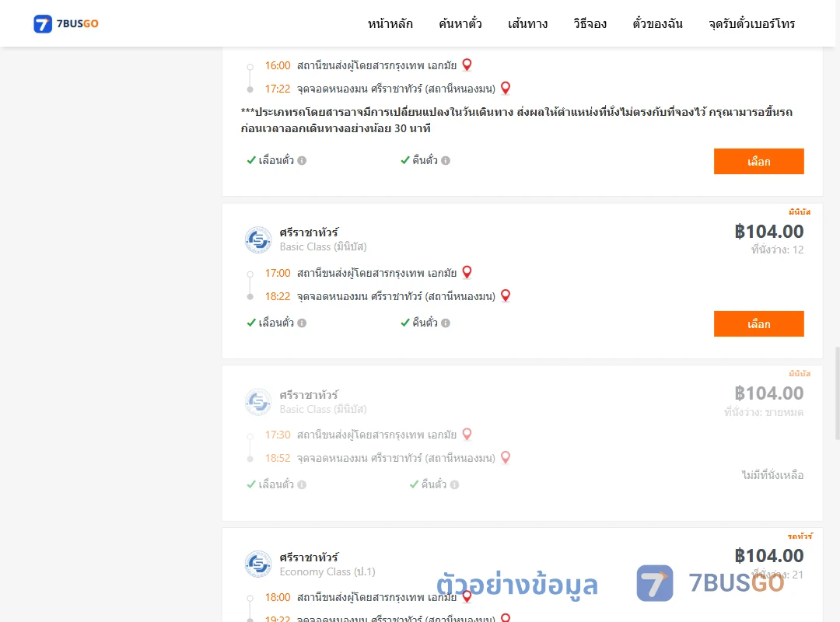Viewport: 840px width, 622px height.
Task: Click operator logo of the sold-out 17:30 trip
Action: 258,402
